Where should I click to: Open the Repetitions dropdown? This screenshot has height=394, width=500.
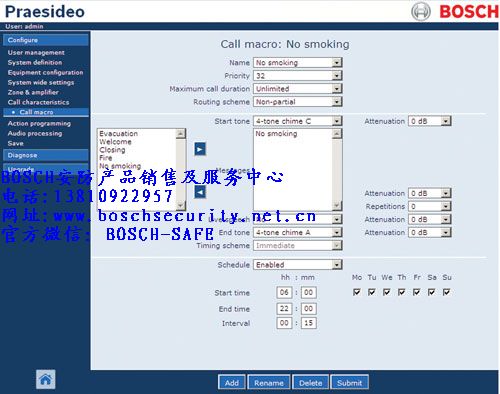(x=430, y=206)
